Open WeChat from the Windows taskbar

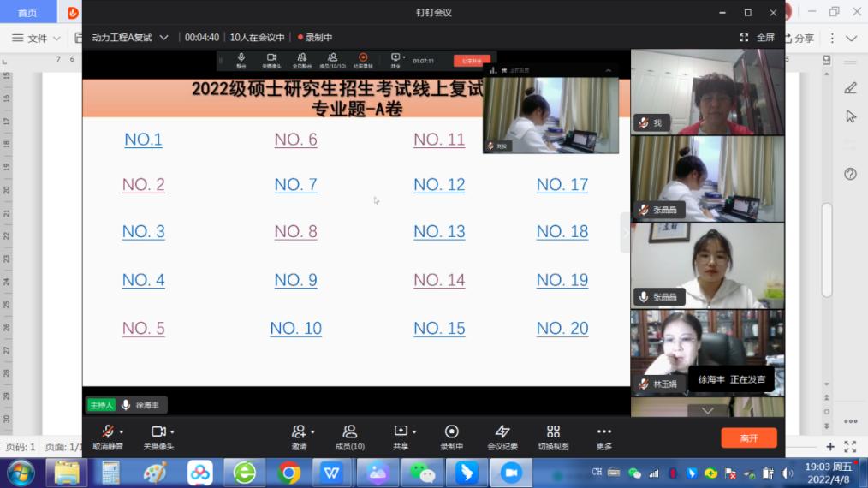422,472
